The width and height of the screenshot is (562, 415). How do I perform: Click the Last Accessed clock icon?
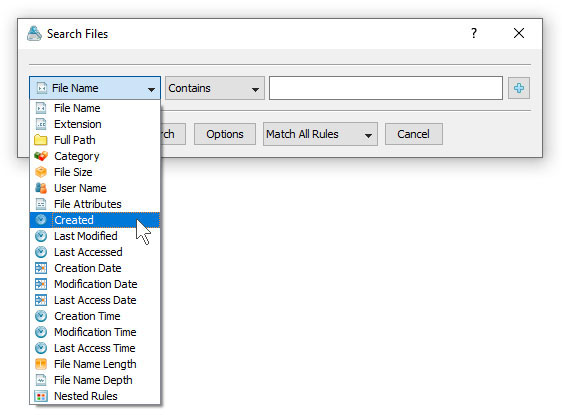pyautogui.click(x=41, y=252)
